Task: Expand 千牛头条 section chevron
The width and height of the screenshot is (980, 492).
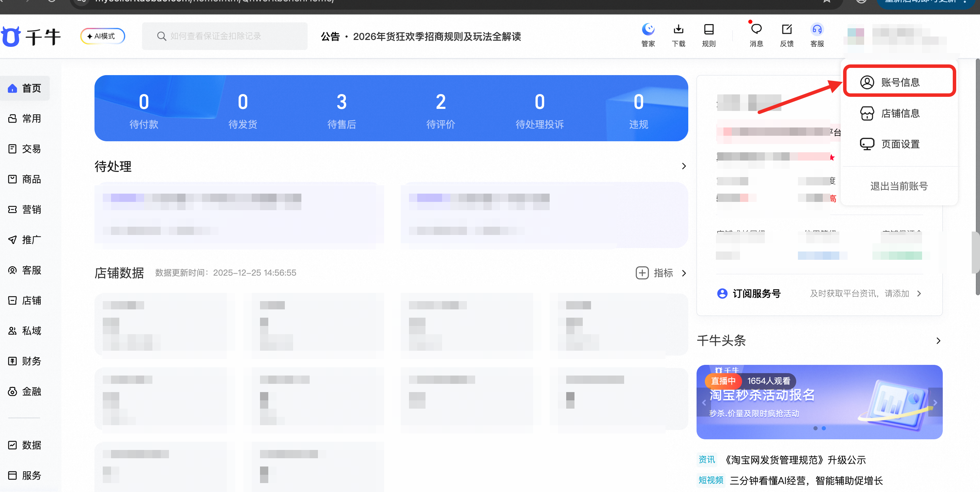Action: pyautogui.click(x=938, y=340)
